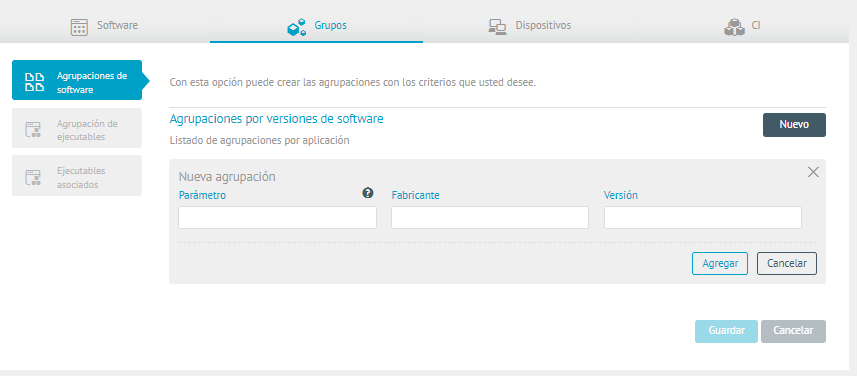This screenshot has width=857, height=376.
Task: Click the Ejecutables asociados icon
Action: pos(33,177)
